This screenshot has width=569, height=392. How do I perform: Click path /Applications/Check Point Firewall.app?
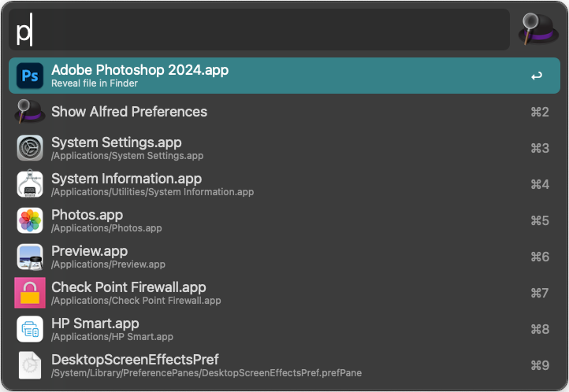coord(136,301)
